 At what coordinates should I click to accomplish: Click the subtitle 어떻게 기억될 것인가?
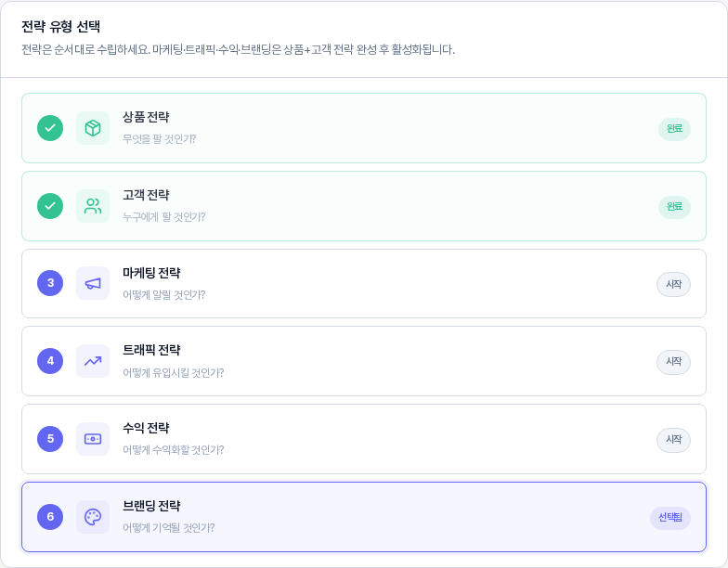(x=169, y=527)
